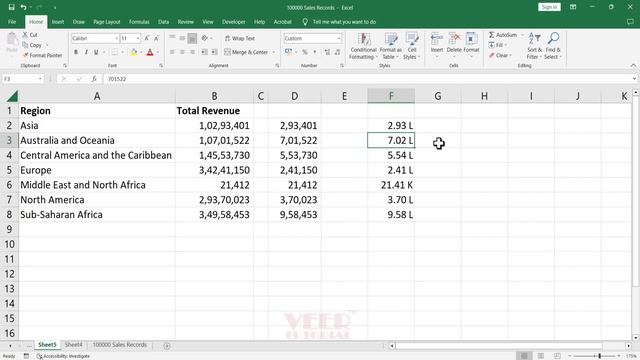
Task: Add a new sheet with plus button
Action: [167, 346]
